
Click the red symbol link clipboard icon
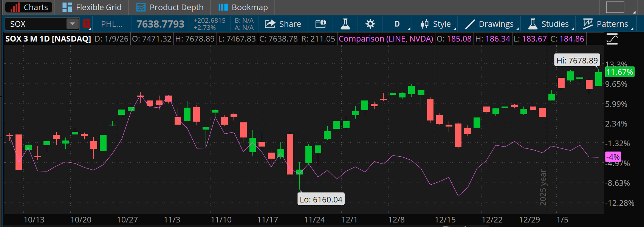pyautogui.click(x=87, y=24)
